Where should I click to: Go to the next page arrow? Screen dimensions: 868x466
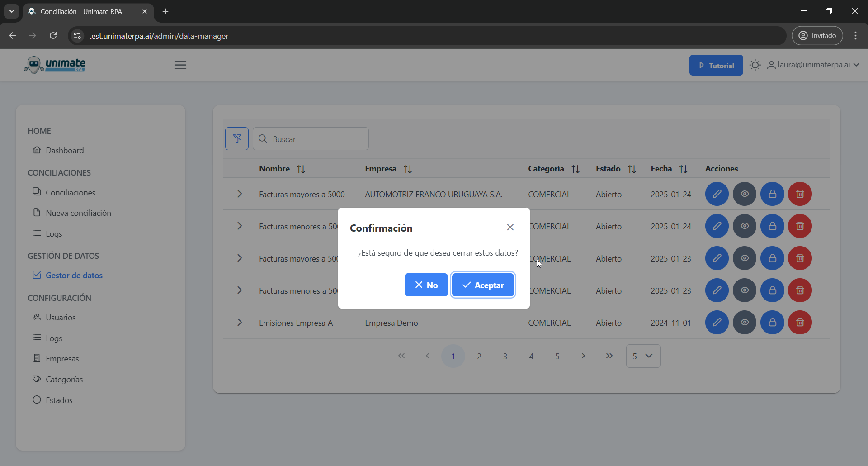[583, 356]
